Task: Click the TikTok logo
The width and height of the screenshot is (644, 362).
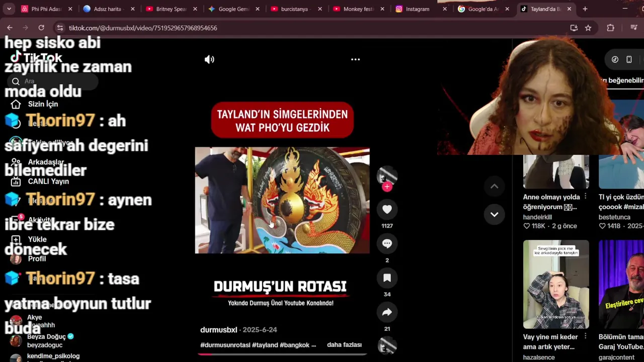Action: [36, 58]
